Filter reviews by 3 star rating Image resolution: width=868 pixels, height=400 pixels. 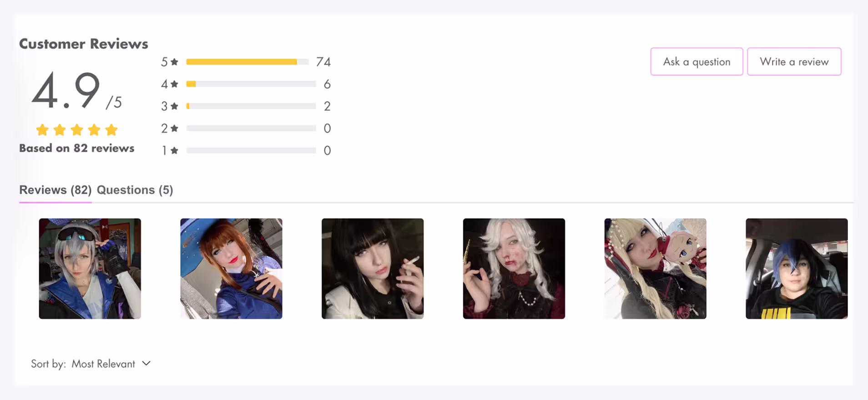point(246,106)
